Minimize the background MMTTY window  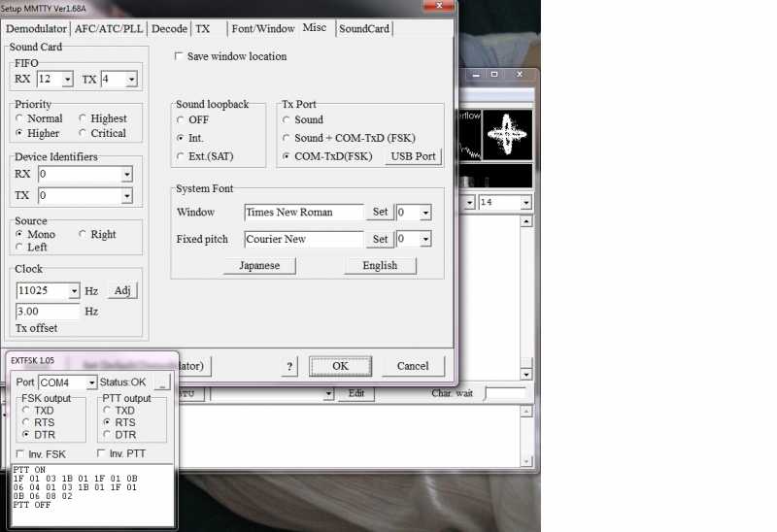coord(476,75)
